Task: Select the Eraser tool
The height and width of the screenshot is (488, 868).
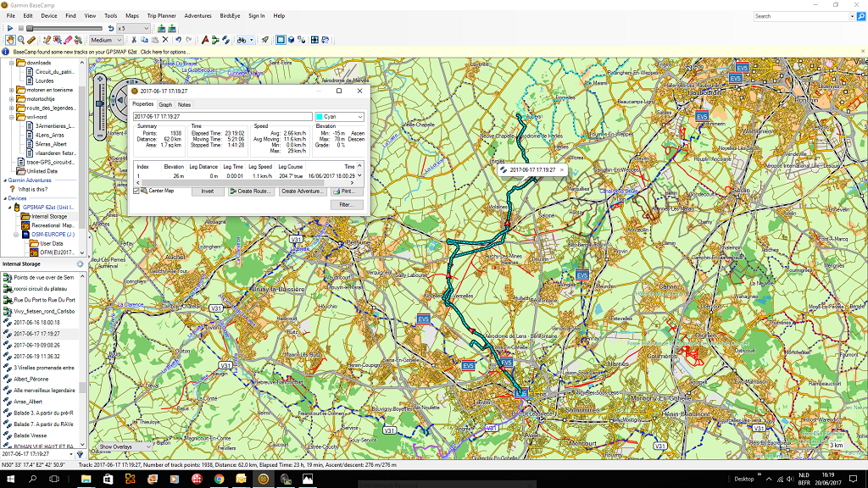Action: pos(68,40)
